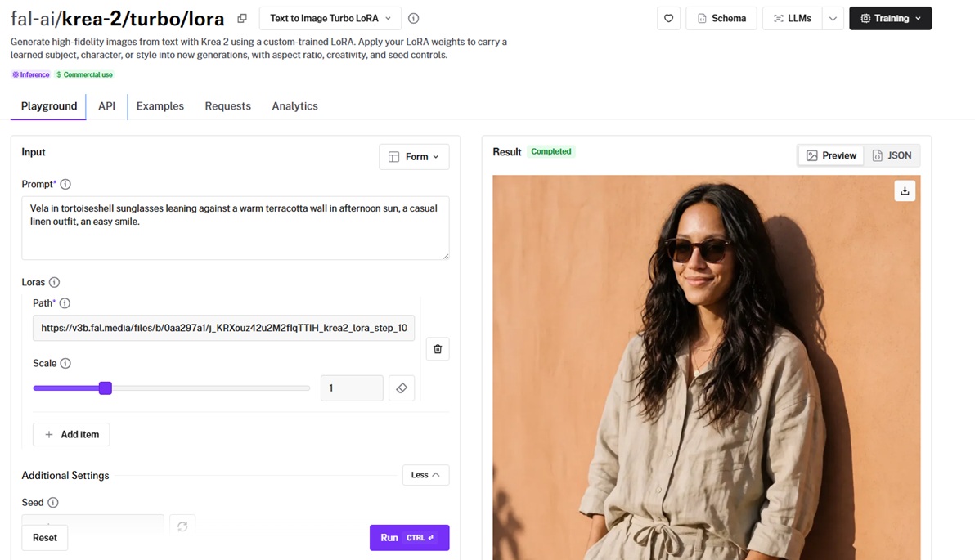975x560 pixels.
Task: Click the Prompt info icon
Action: [x=65, y=184]
